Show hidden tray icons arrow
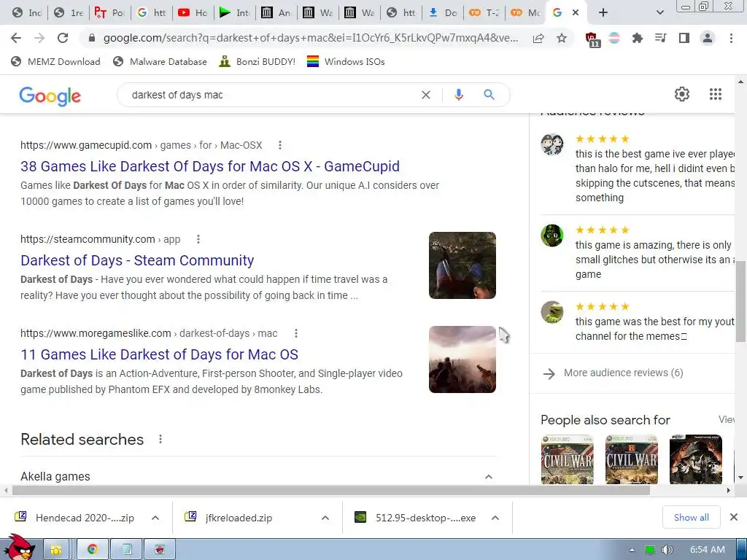The height and width of the screenshot is (560, 747). click(x=632, y=551)
